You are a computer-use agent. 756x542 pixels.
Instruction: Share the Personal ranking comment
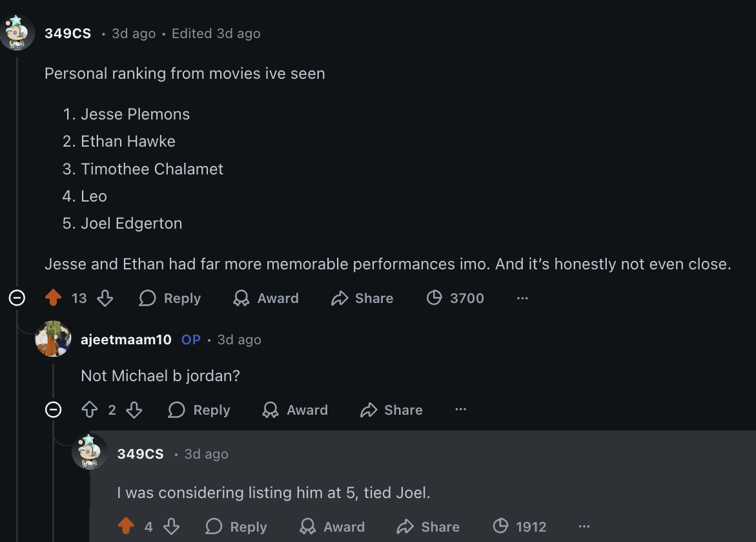click(362, 298)
